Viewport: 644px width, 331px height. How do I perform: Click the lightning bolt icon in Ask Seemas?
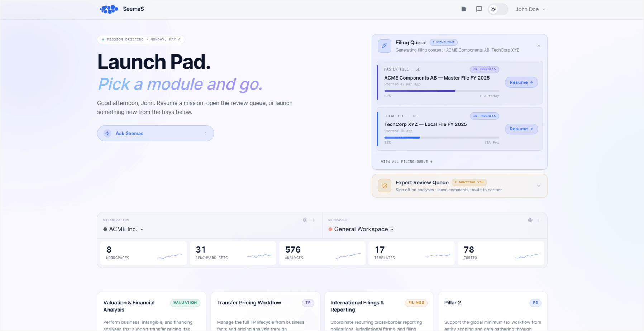(x=107, y=133)
